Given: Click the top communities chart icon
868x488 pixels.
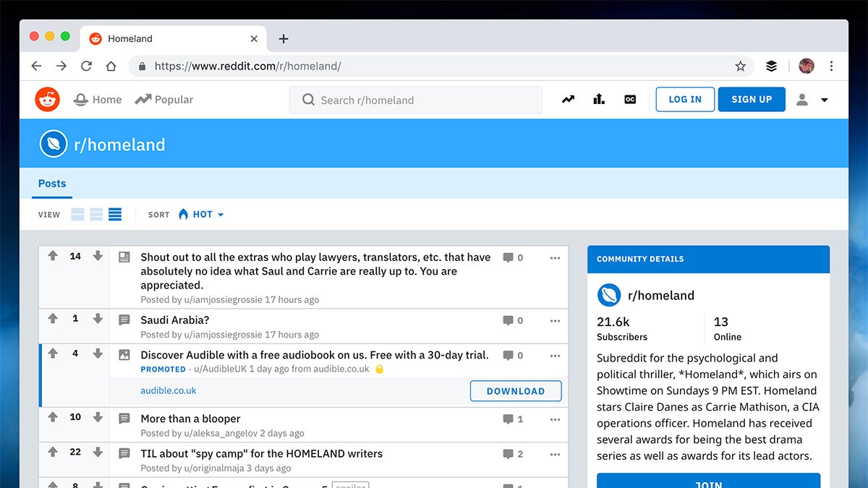Looking at the screenshot, I should tap(598, 99).
